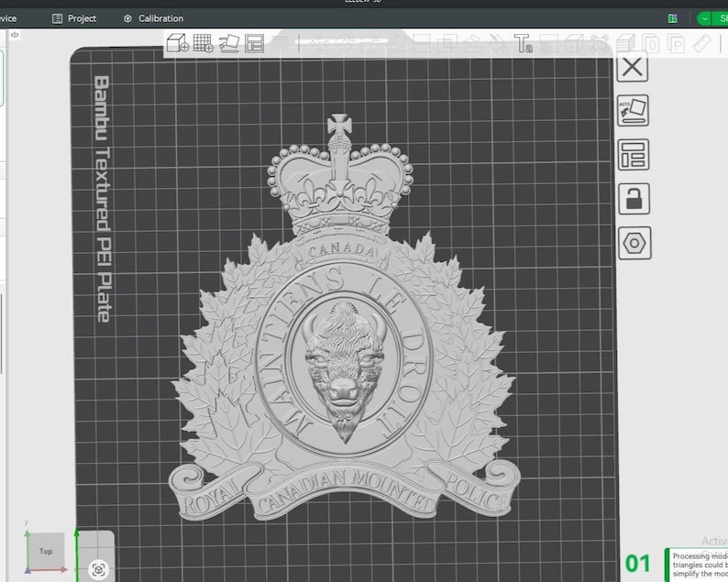Click the plate number 01 label

click(x=637, y=564)
